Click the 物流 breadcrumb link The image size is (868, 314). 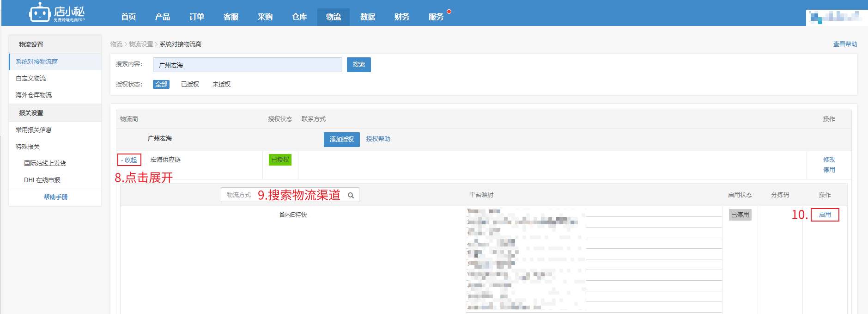[116, 44]
